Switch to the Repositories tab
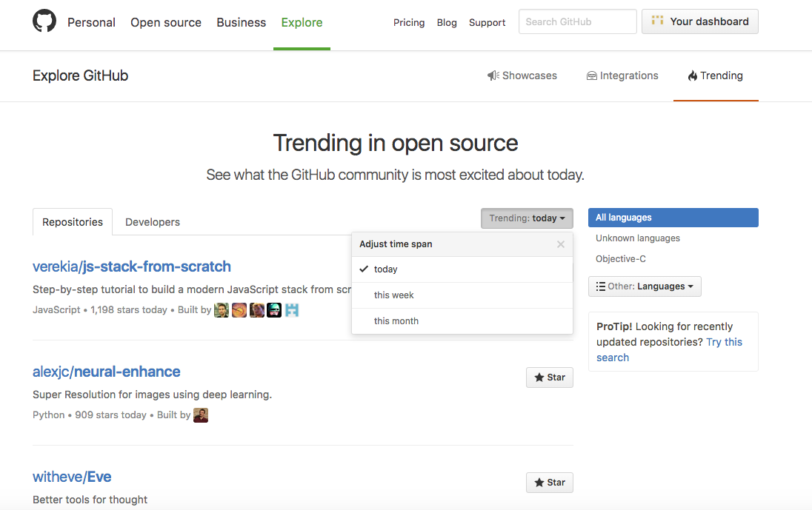Screen dimensions: 812x510 click(x=73, y=222)
